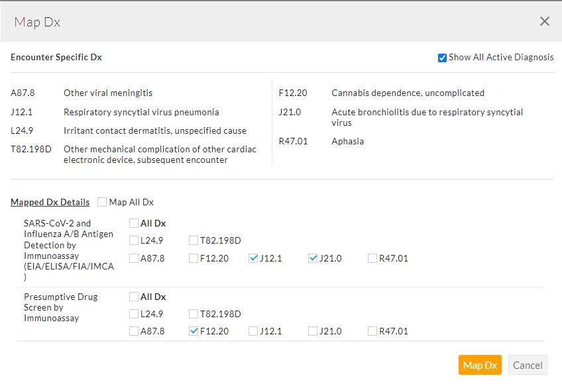
Task: Close the Map Dx dialog
Action: click(544, 21)
